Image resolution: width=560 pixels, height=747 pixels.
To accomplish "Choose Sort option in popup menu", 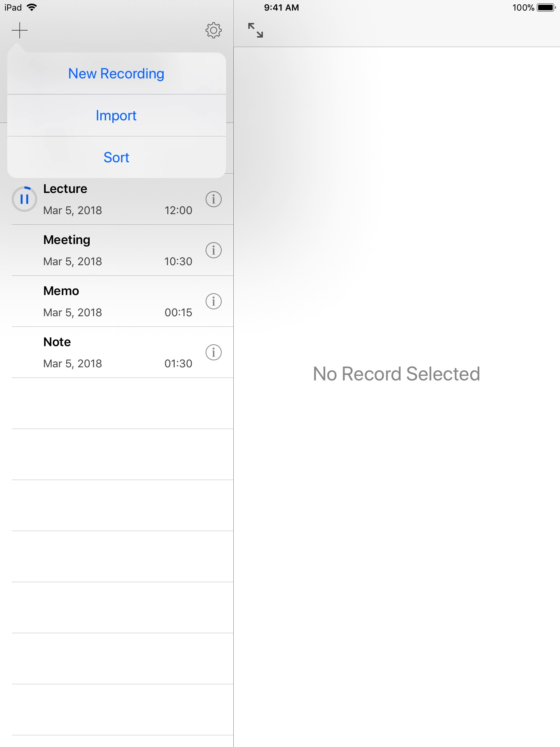I will [117, 158].
